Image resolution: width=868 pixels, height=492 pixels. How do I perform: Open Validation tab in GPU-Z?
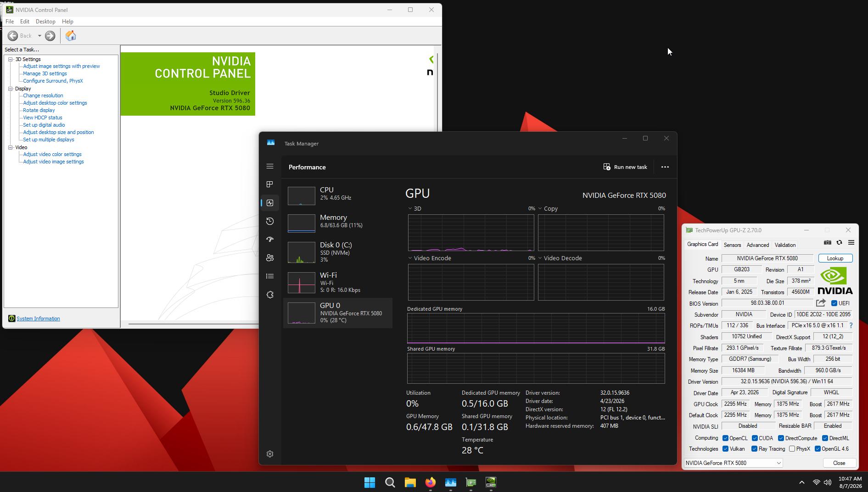[x=785, y=245]
